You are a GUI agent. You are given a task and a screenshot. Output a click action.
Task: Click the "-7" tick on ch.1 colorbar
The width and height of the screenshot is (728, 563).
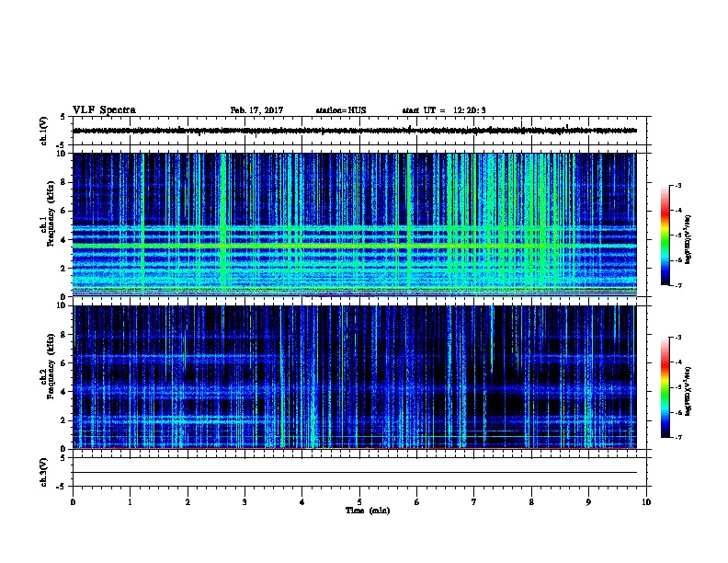[677, 285]
